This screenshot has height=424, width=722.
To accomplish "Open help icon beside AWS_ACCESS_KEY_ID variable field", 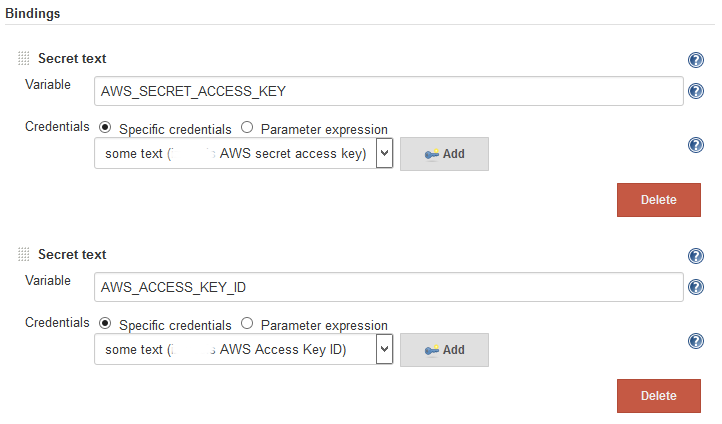I will pyautogui.click(x=696, y=287).
